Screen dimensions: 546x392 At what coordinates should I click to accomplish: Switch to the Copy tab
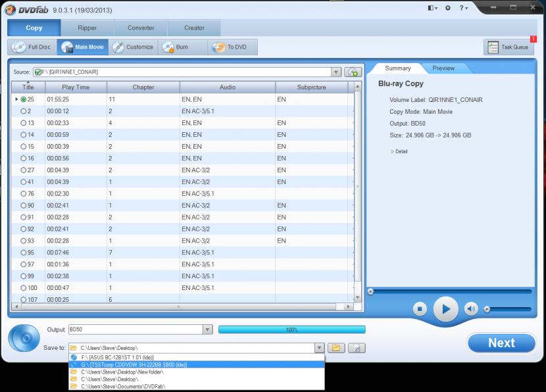pos(34,28)
